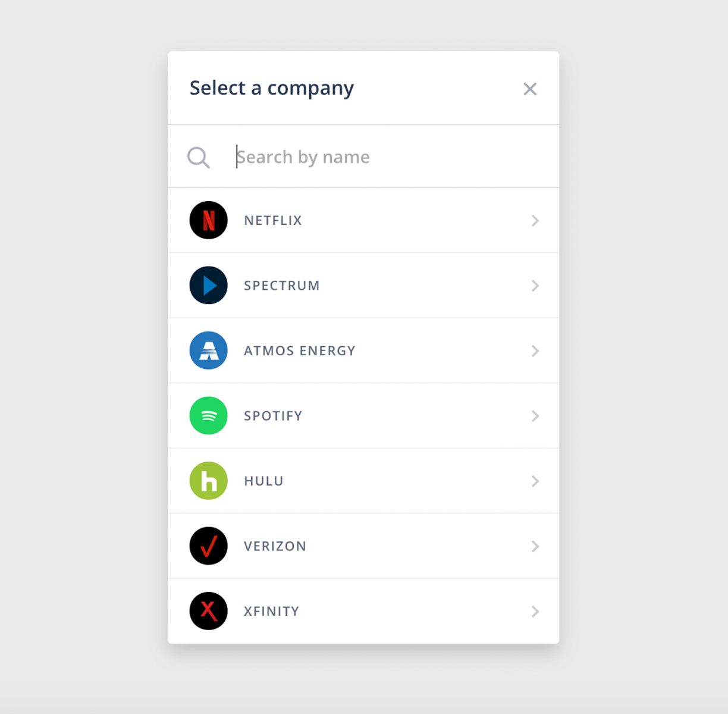Click the green Spotify logo
The width and height of the screenshot is (728, 714).
[208, 415]
